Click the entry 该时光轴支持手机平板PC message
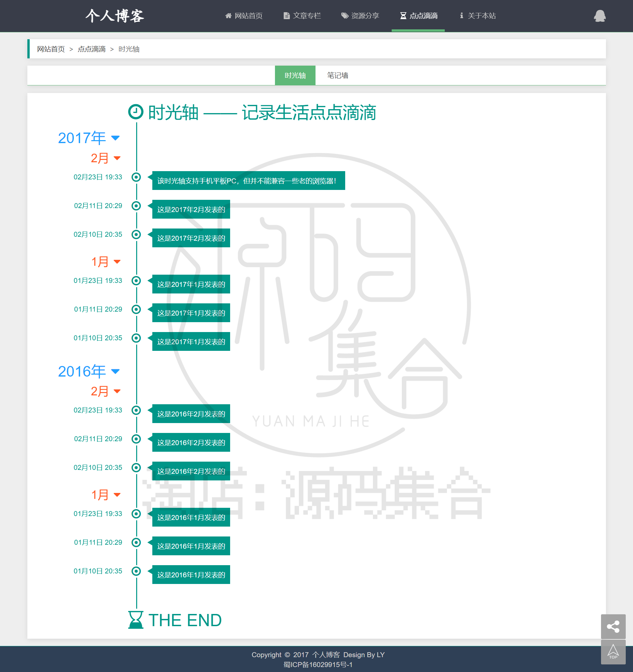This screenshot has width=633, height=672. click(x=248, y=181)
